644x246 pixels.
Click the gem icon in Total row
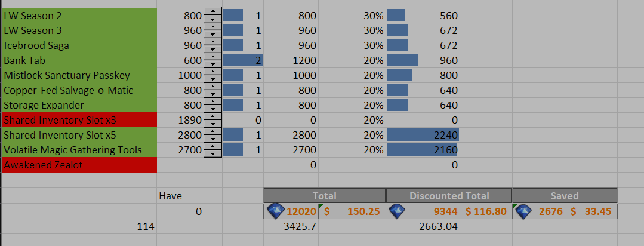pyautogui.click(x=276, y=211)
